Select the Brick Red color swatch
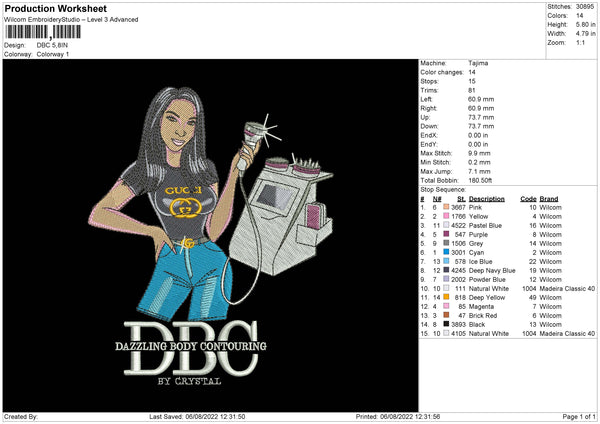 (x=446, y=315)
